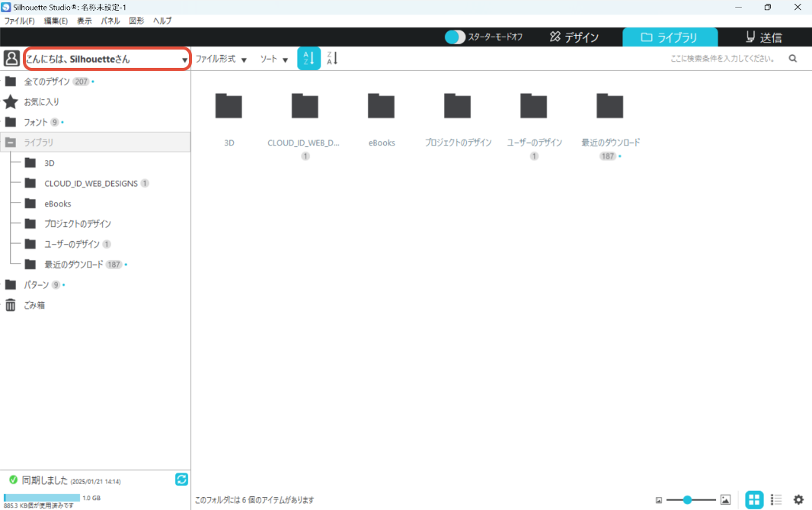Open ソート dropdown

[x=274, y=59]
